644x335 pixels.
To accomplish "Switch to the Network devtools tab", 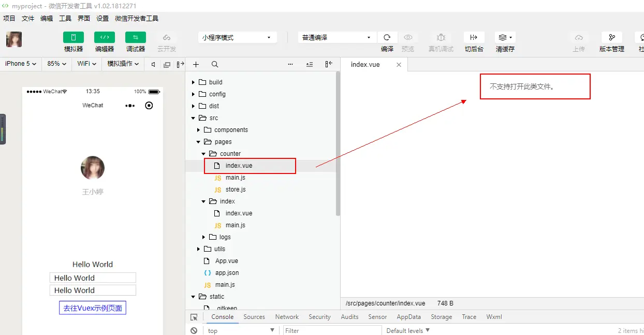I will 287,317.
